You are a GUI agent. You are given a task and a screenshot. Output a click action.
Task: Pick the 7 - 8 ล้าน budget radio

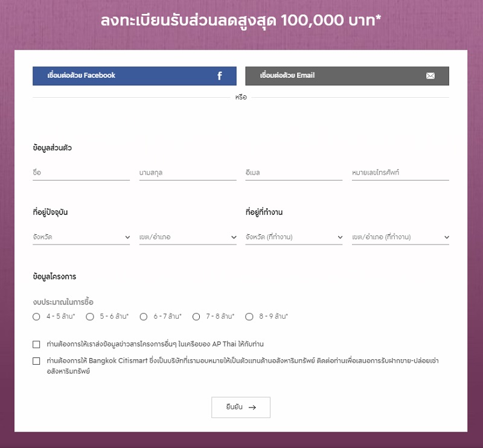click(x=196, y=316)
